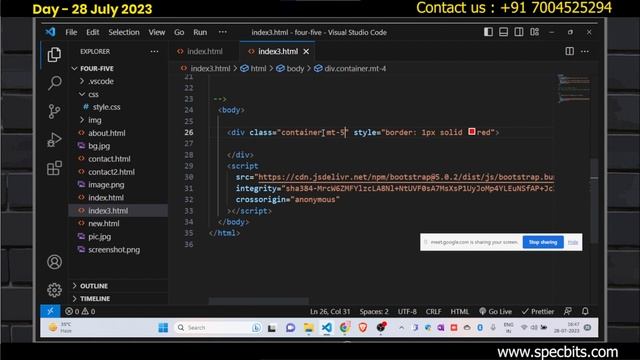Open the Extensions view

54,168
